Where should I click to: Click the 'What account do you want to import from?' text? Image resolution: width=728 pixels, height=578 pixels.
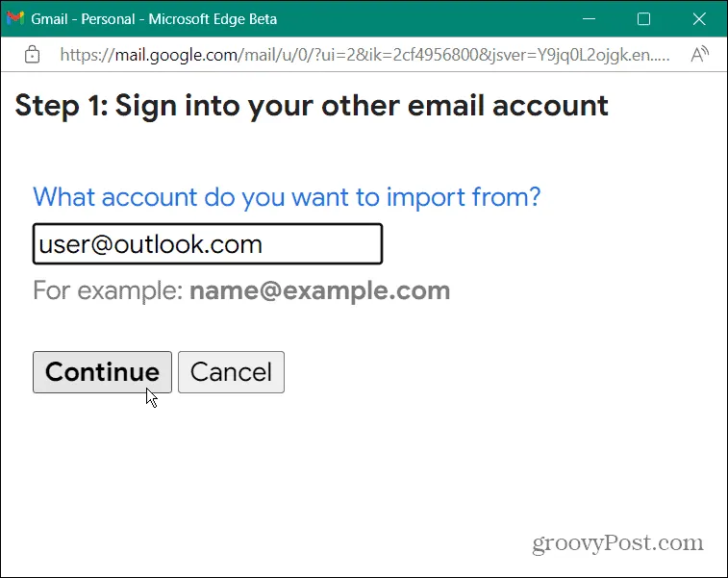coord(287,197)
